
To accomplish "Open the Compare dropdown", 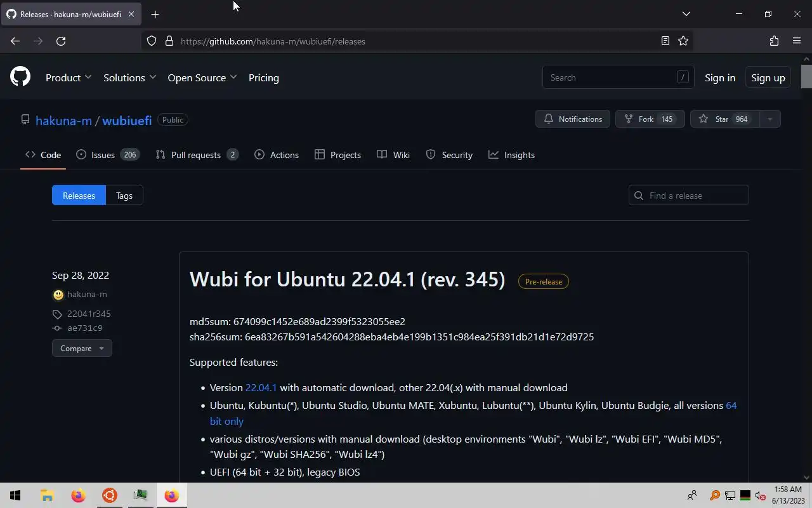I will pos(82,349).
